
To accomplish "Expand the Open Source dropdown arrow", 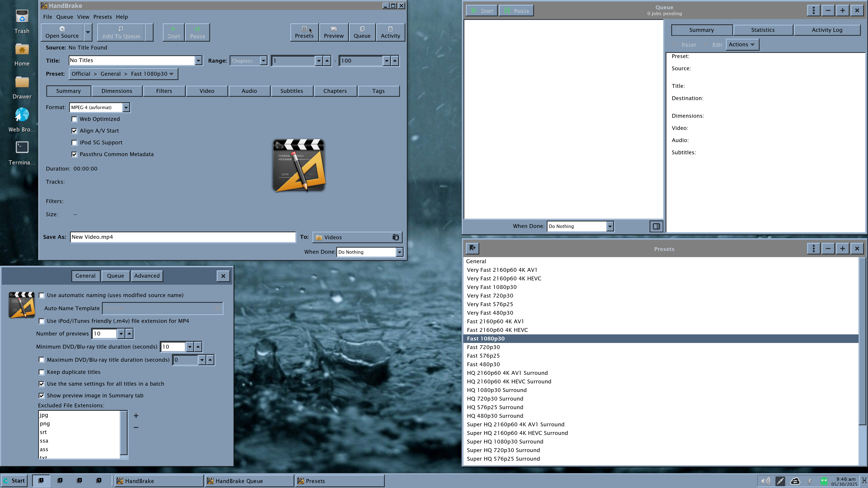I will coord(88,32).
